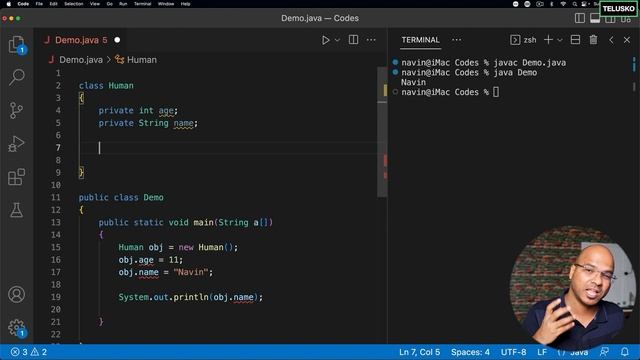The width and height of the screenshot is (640, 360).
Task: Run Java with the play button
Action: click(325, 40)
